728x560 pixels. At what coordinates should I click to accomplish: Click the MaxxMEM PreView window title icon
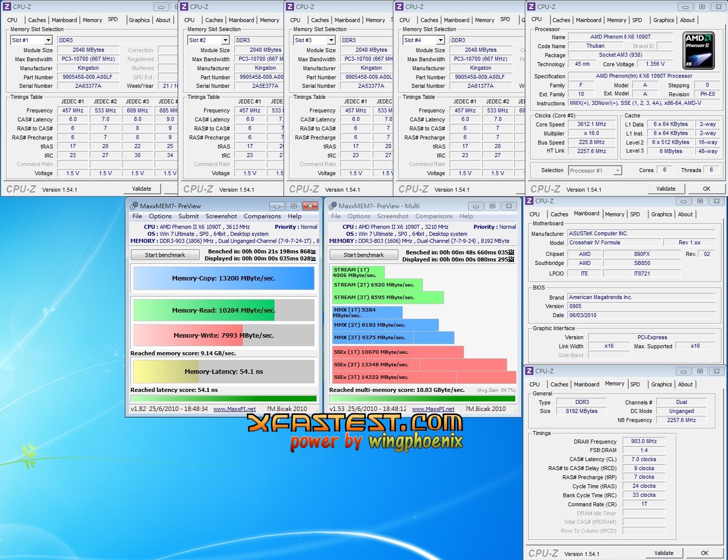coord(134,206)
